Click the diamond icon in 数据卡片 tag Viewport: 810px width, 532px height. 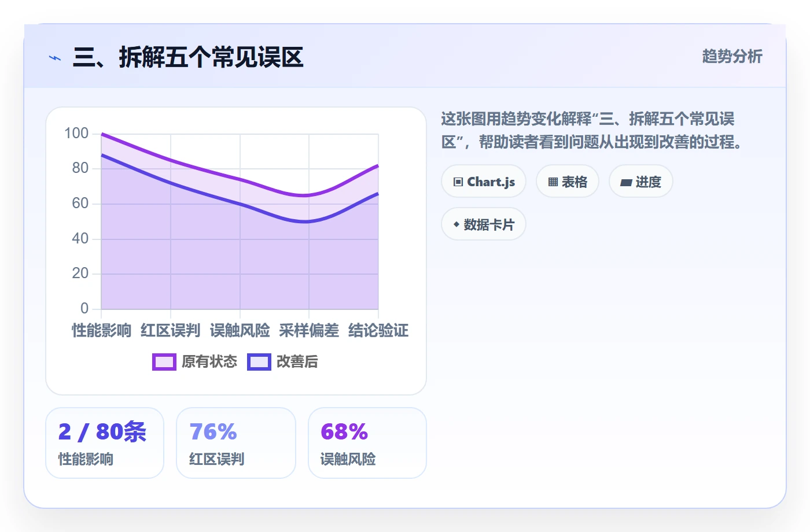(456, 224)
